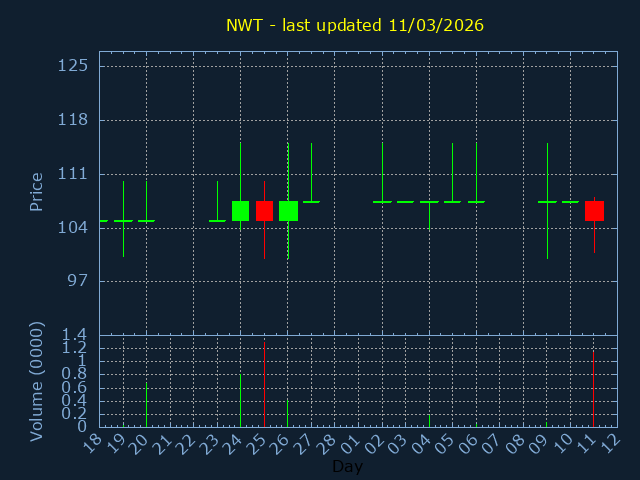640x480 pixels.
Task: Click the red candlestick on day 11
Action: [594, 210]
